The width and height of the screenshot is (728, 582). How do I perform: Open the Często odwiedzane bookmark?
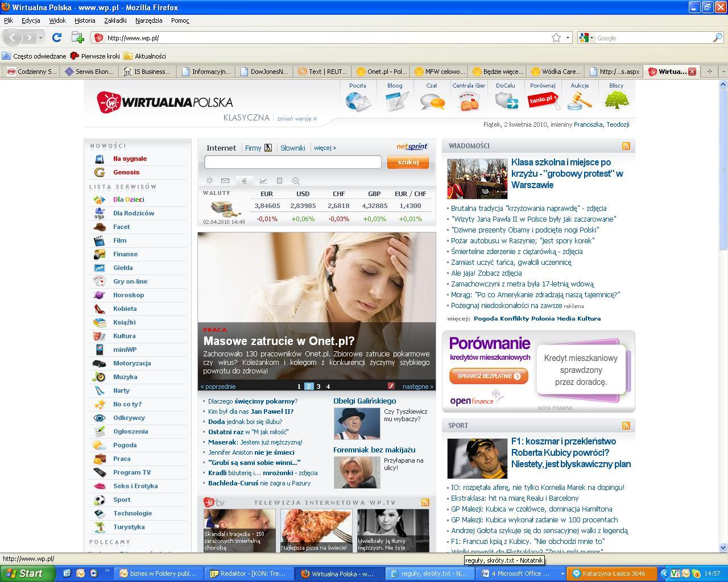coord(34,56)
